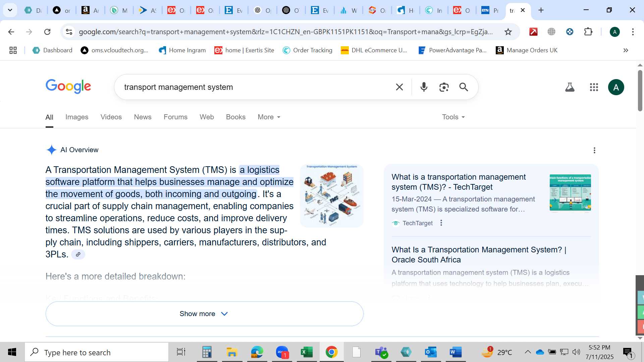Open TechTarget result's three-dot menu
The width and height of the screenshot is (644, 362).
pyautogui.click(x=441, y=223)
